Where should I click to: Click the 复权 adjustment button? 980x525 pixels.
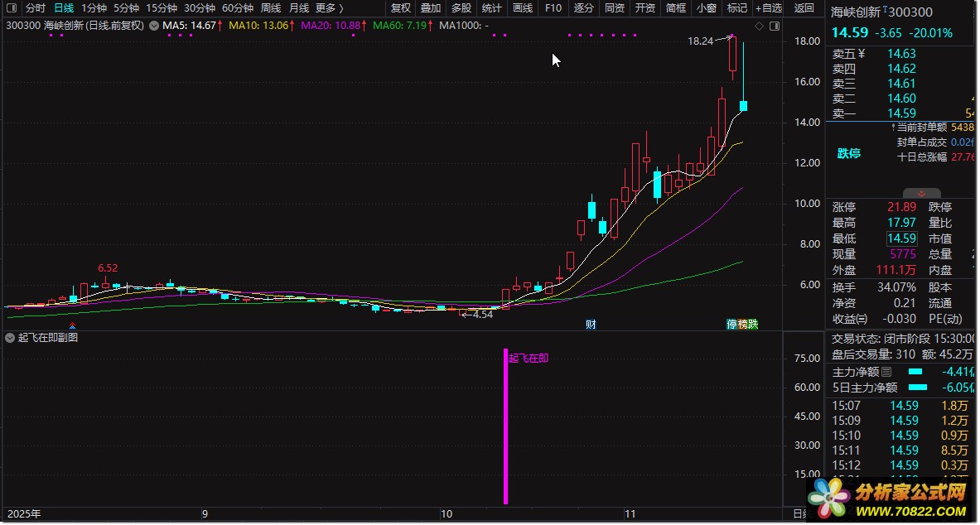tap(401, 8)
